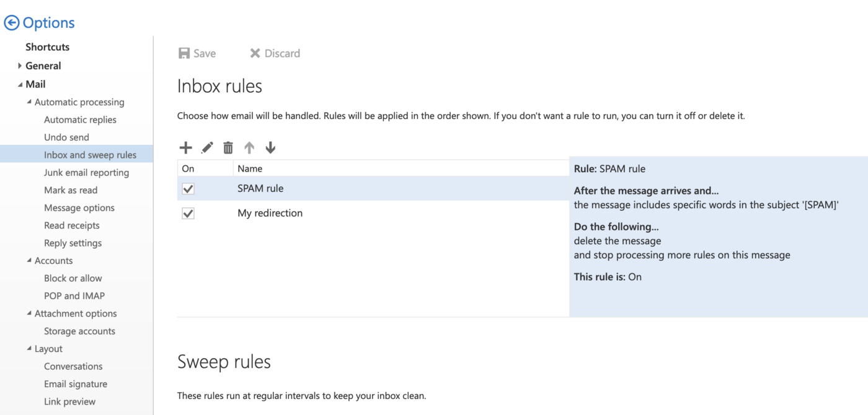The width and height of the screenshot is (868, 415).
Task: Click the Discard X icon
Action: (x=255, y=53)
